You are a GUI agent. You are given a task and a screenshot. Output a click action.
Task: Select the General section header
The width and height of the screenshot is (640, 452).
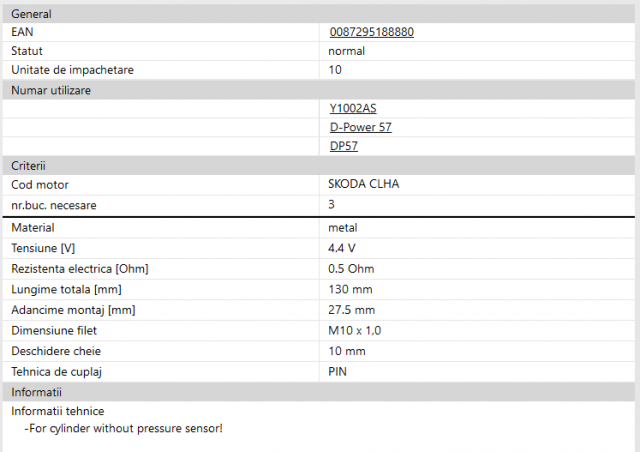pos(31,14)
